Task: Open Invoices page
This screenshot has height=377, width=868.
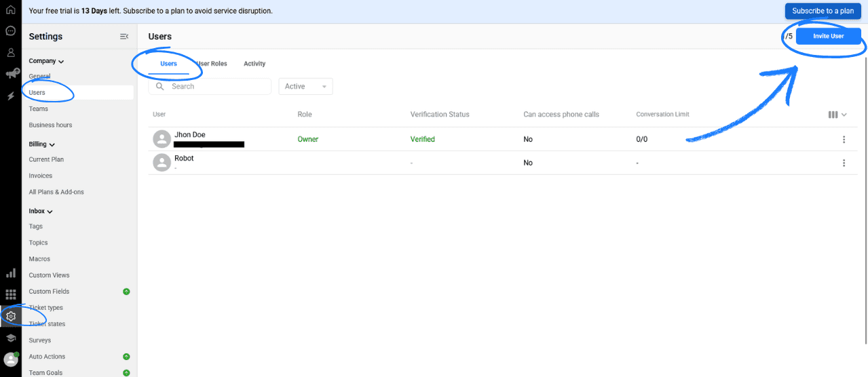Action: 41,176
